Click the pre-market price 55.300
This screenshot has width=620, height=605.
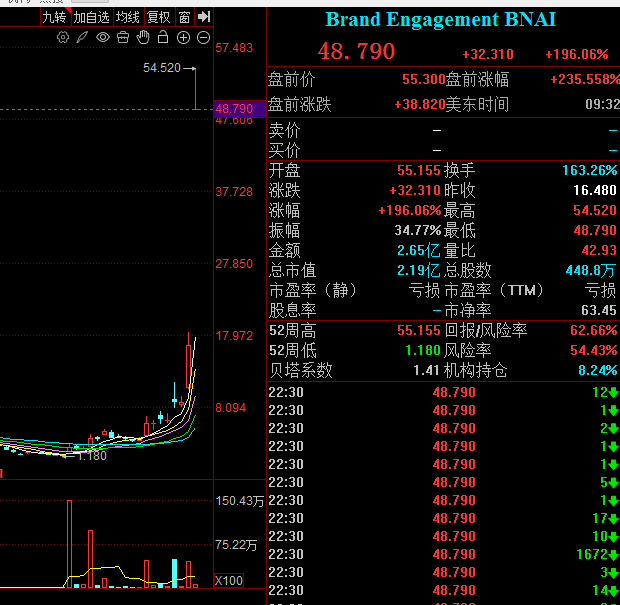tap(423, 79)
